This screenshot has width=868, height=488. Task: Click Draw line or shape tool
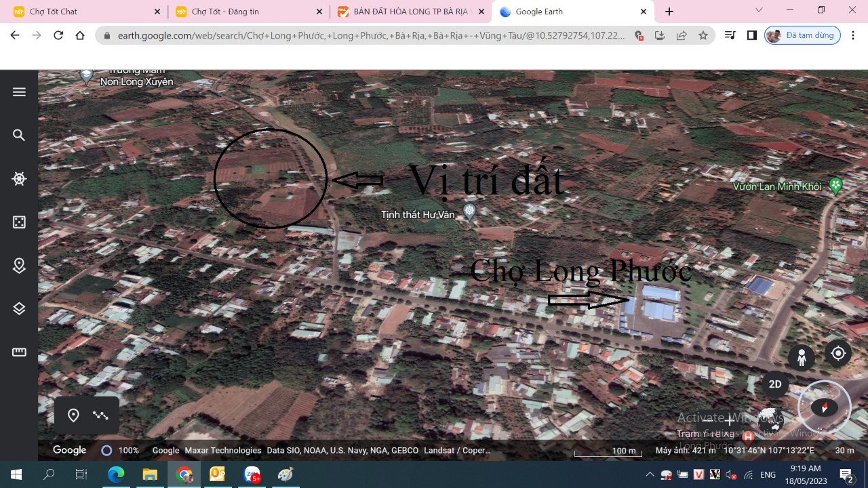(x=101, y=415)
